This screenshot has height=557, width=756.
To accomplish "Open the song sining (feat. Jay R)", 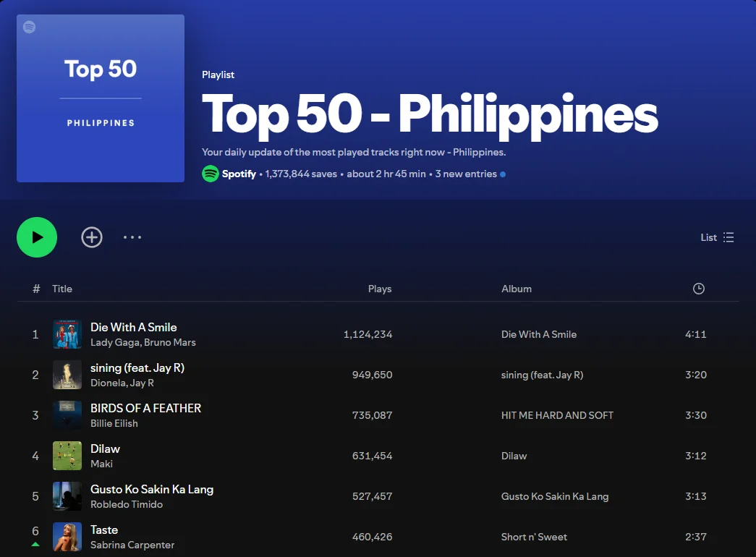I will [137, 367].
